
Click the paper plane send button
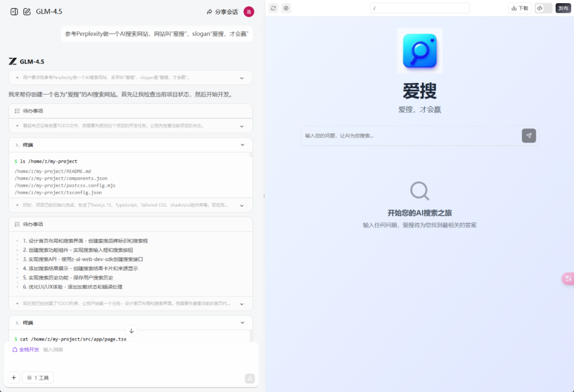coord(529,136)
